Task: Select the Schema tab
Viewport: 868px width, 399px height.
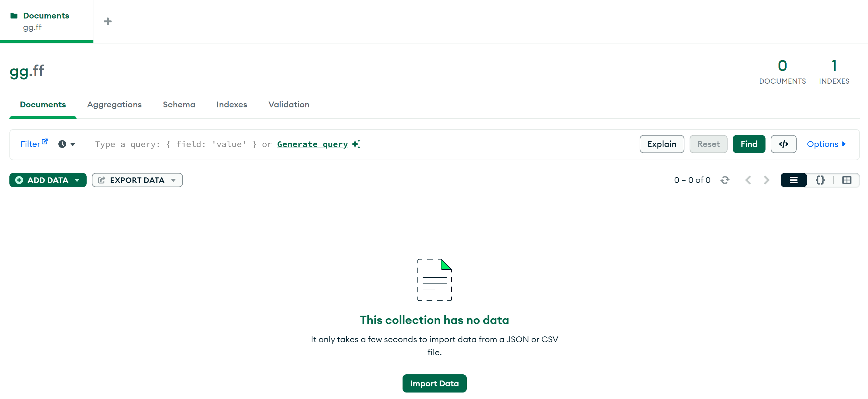Action: (179, 104)
